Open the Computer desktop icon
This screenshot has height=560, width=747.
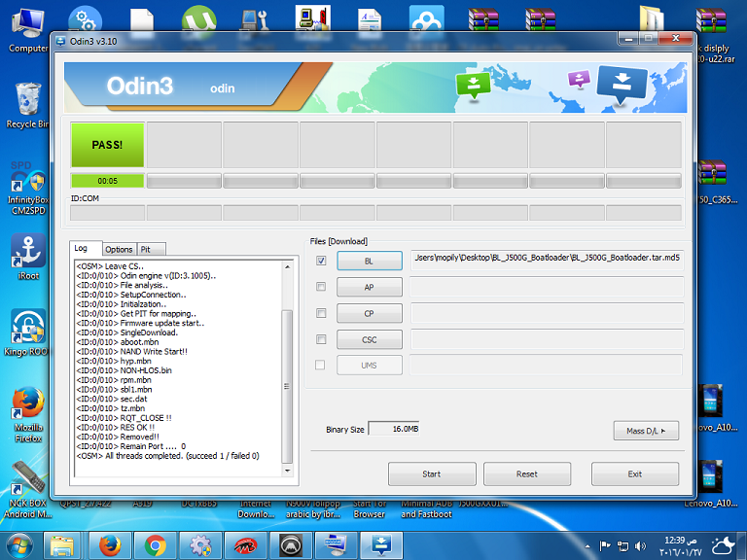[27, 28]
